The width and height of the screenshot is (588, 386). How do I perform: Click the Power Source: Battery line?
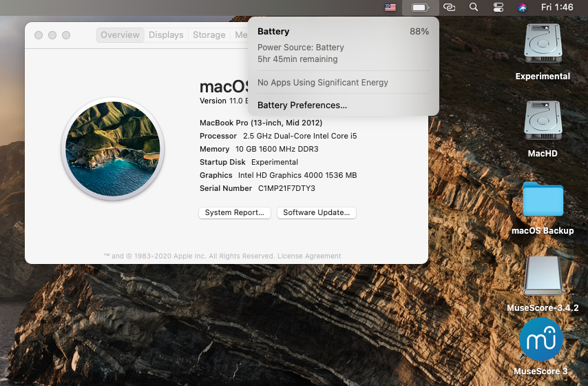300,48
